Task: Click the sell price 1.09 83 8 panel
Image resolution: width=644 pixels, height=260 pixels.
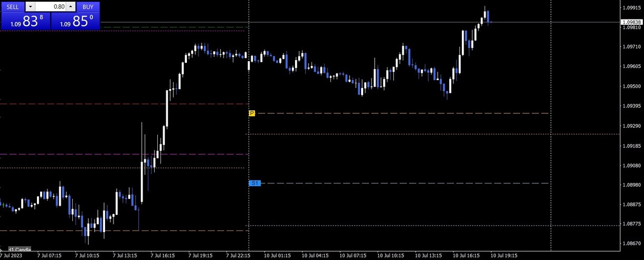Action: tap(25, 21)
